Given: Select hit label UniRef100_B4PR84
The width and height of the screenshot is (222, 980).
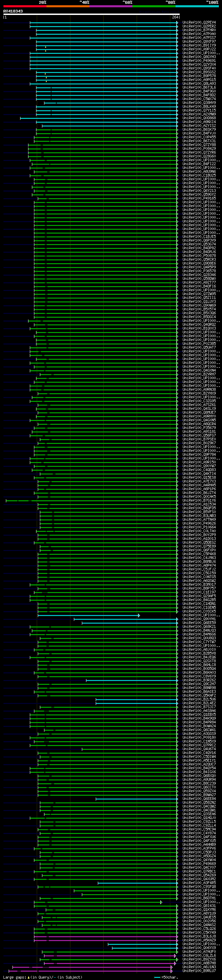Looking at the screenshot, I should coord(199,722).
